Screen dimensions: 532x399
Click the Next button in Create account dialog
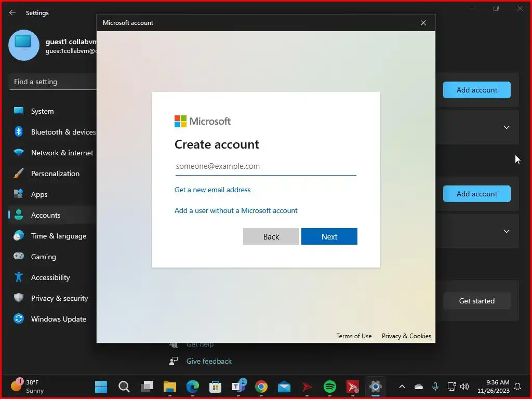329,236
